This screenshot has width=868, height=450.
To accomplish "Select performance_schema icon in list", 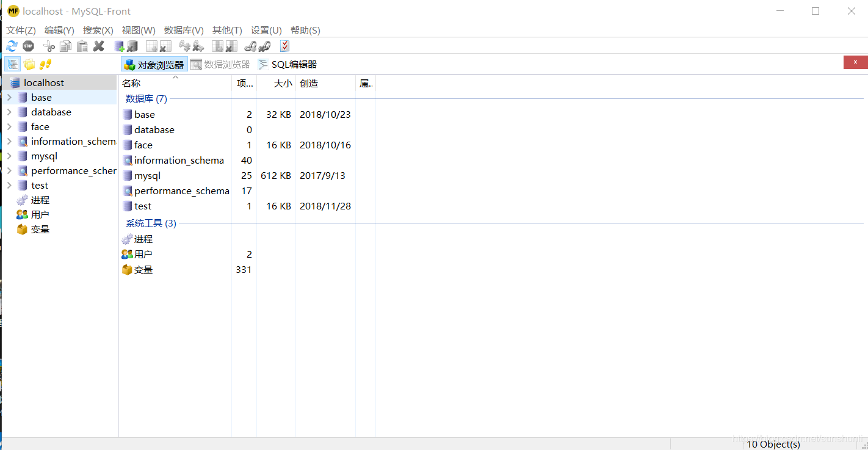I will point(128,191).
